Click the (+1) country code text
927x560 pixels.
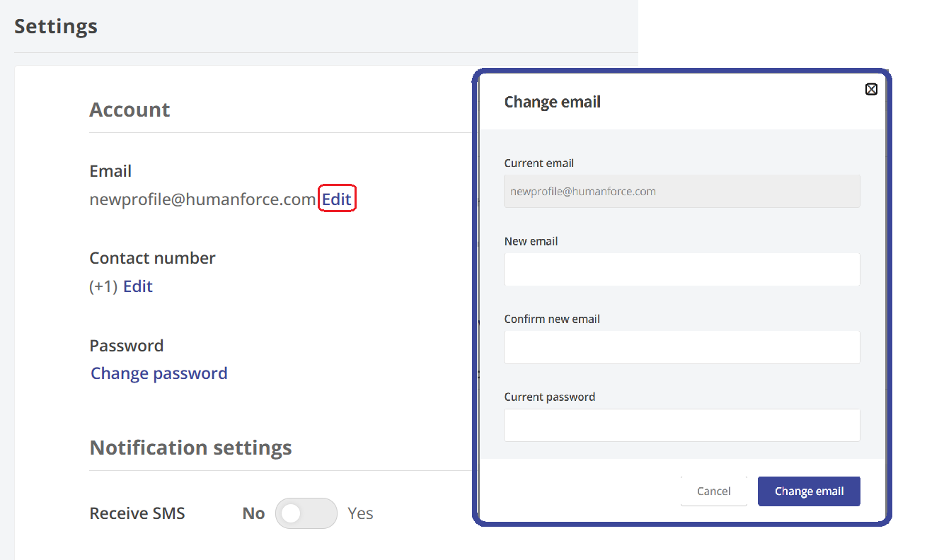click(103, 286)
